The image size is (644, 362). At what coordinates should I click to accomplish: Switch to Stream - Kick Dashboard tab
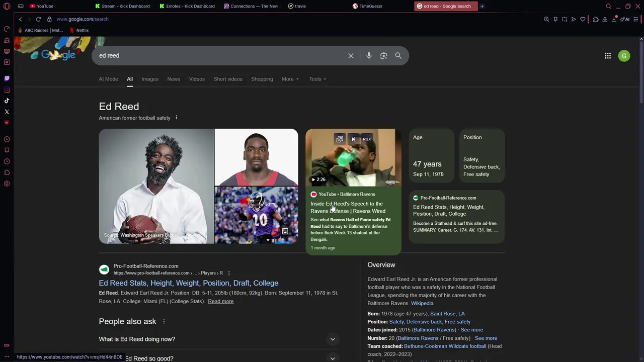click(x=123, y=6)
